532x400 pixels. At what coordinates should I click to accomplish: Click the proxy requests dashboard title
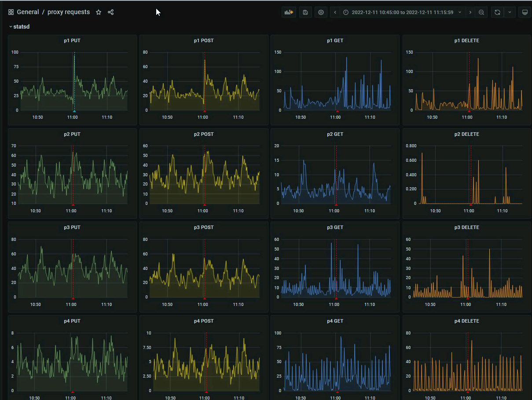point(69,12)
